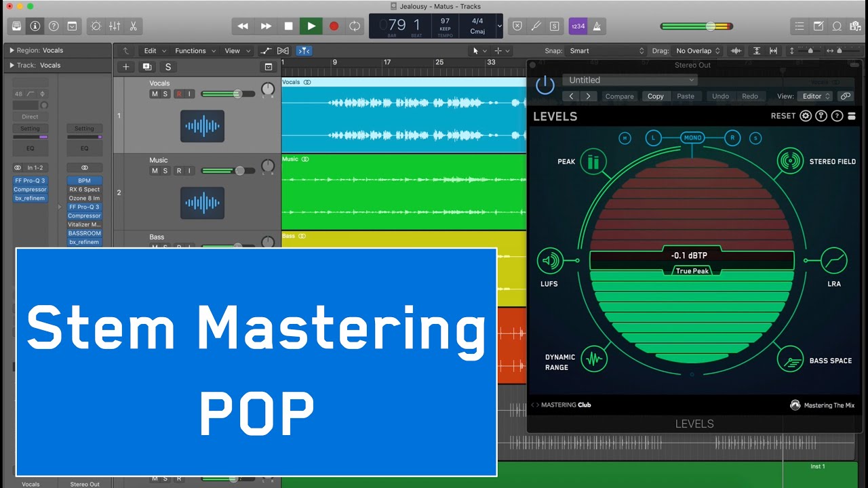The image size is (868, 488).
Task: Start recording with Record button
Action: click(334, 26)
